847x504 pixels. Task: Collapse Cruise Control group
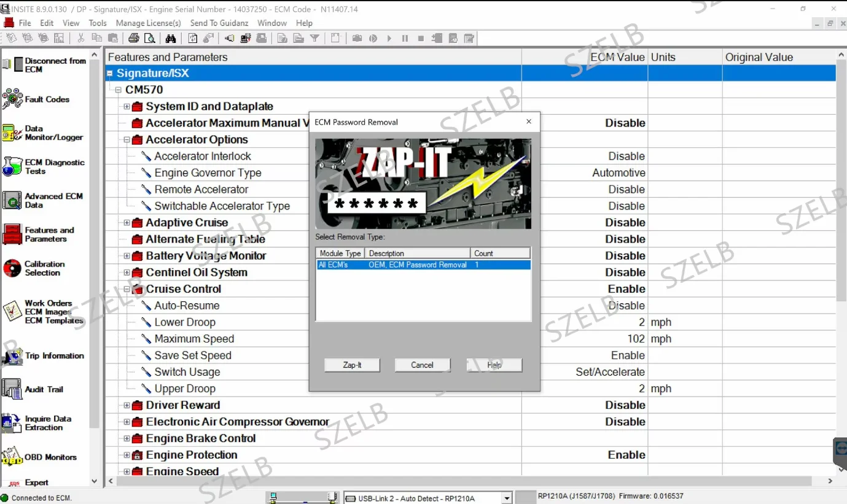point(127,289)
